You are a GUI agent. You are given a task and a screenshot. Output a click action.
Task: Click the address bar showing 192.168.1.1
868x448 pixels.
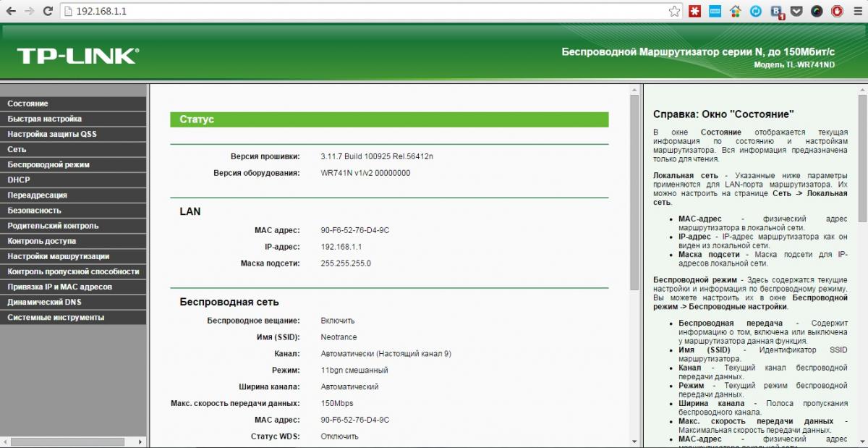tap(362, 12)
